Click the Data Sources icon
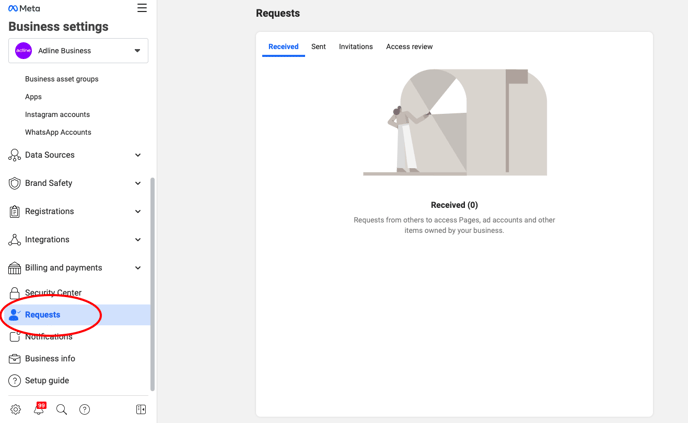 point(14,155)
